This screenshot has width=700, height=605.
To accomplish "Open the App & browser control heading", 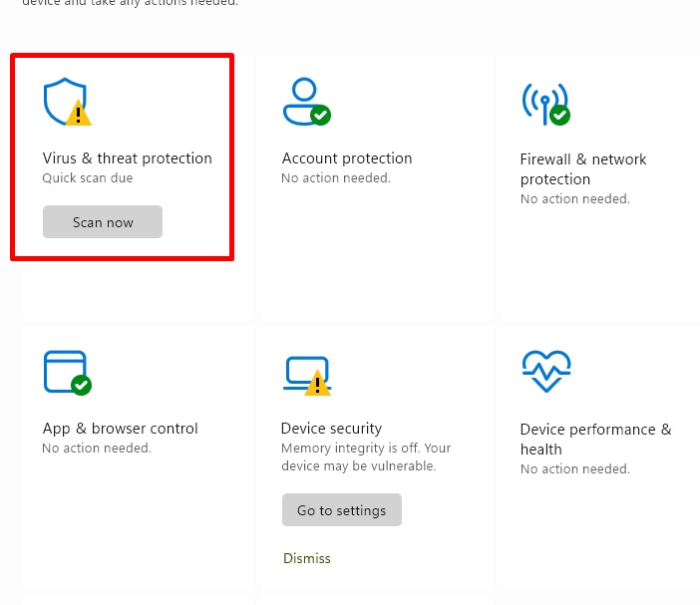I will 120,429.
